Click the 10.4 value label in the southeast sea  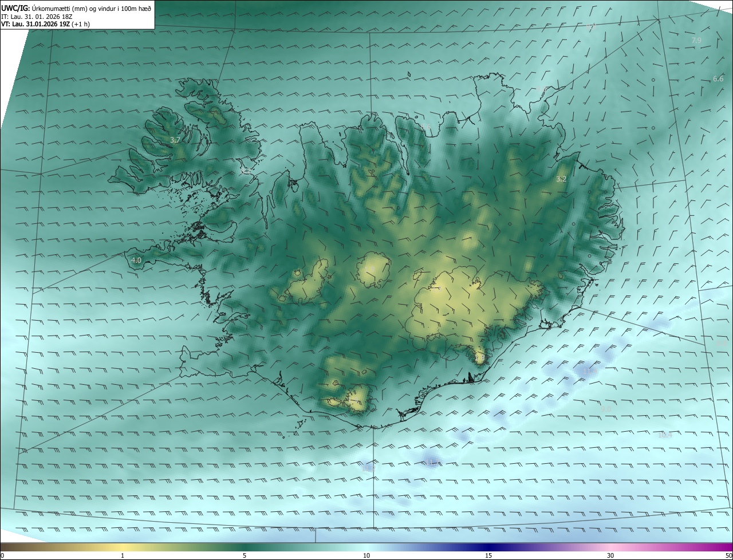point(665,435)
